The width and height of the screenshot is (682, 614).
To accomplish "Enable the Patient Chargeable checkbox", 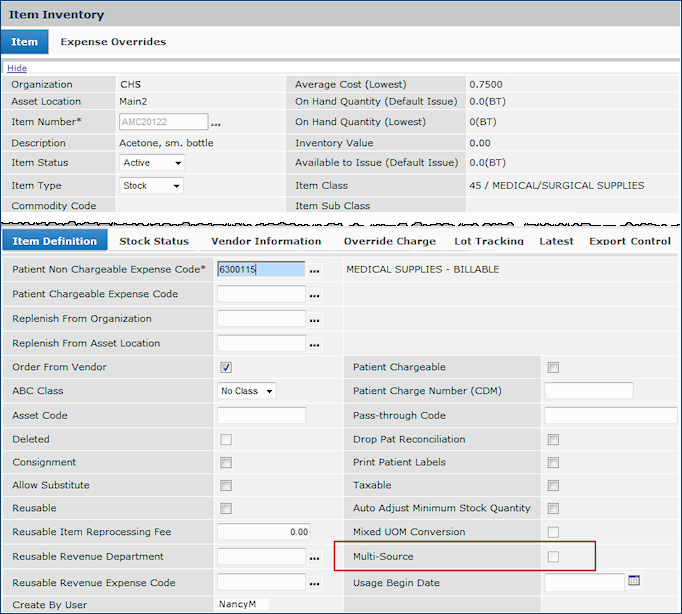I will [x=553, y=367].
